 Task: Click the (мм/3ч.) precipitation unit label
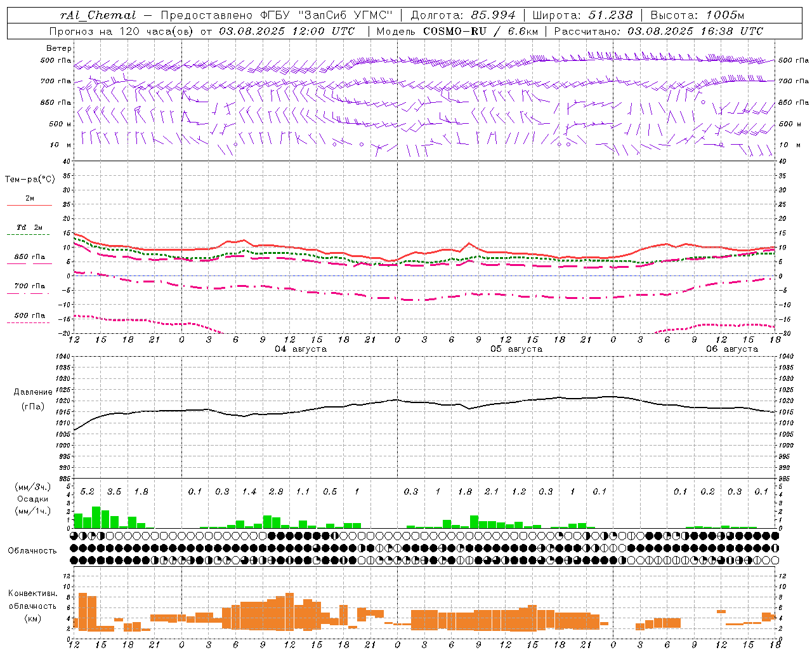(32, 487)
